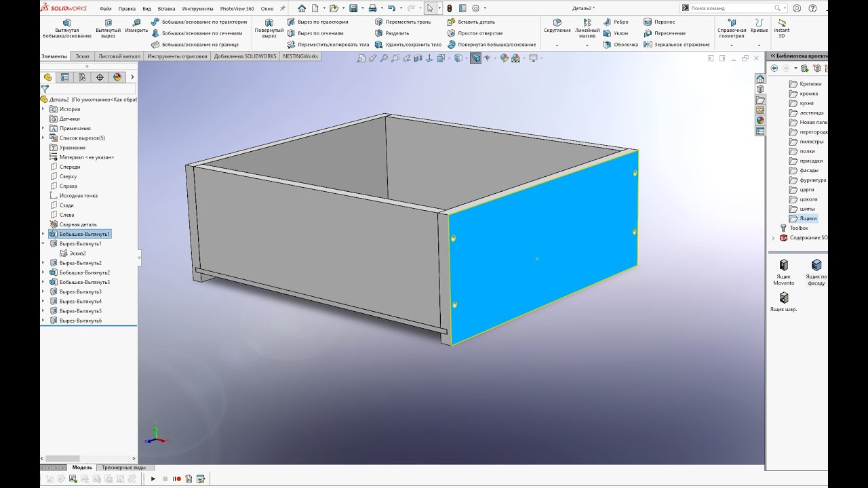This screenshot has width=868, height=488.
Task: Open the PhotoView 360 menu
Action: [237, 9]
